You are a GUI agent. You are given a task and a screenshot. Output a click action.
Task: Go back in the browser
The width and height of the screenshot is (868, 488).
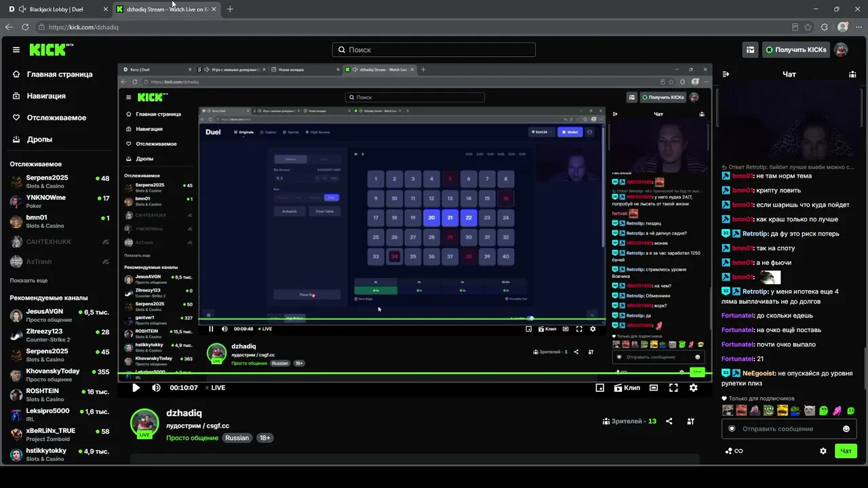coord(9,27)
